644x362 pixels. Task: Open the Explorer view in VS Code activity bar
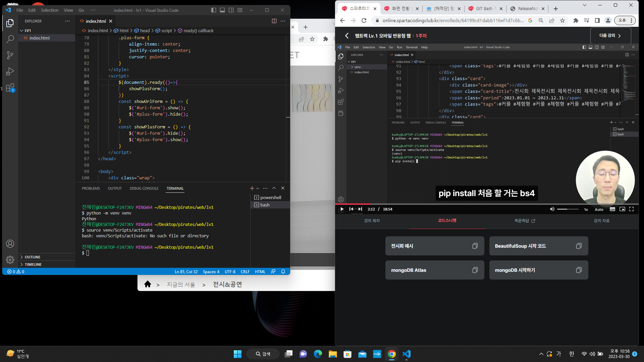pyautogui.click(x=10, y=23)
